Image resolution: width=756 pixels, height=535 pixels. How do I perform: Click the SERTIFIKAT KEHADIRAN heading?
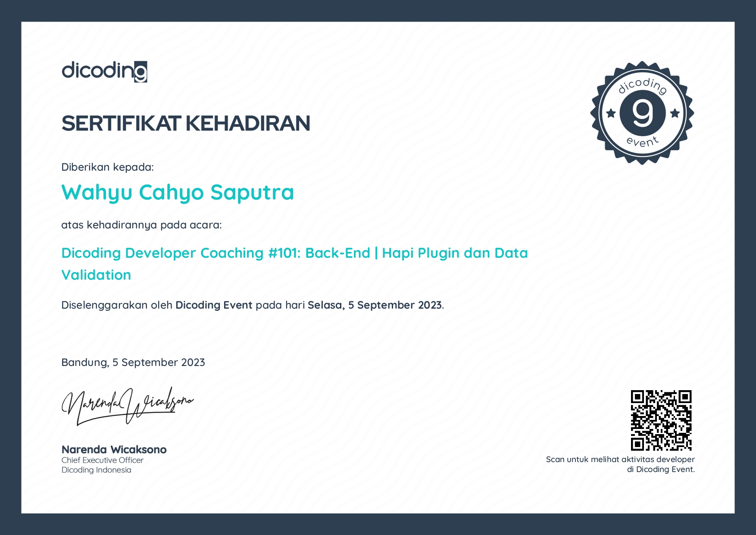click(x=186, y=123)
